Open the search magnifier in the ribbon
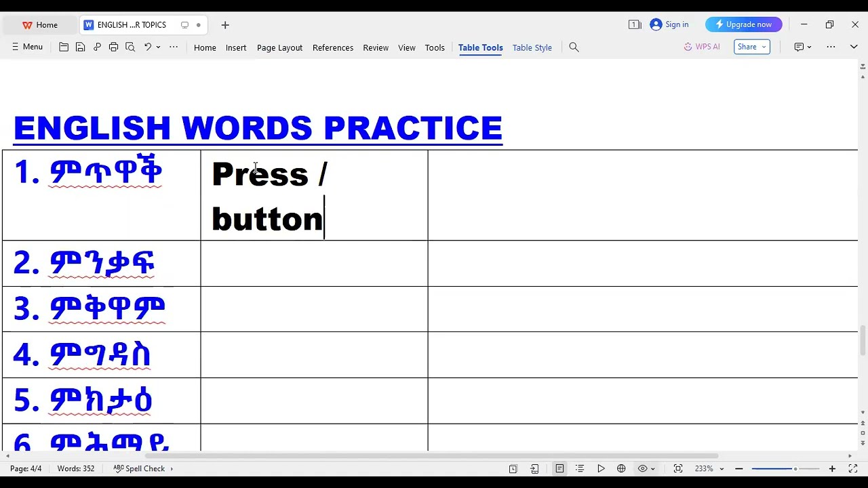The height and width of the screenshot is (488, 868). click(574, 47)
